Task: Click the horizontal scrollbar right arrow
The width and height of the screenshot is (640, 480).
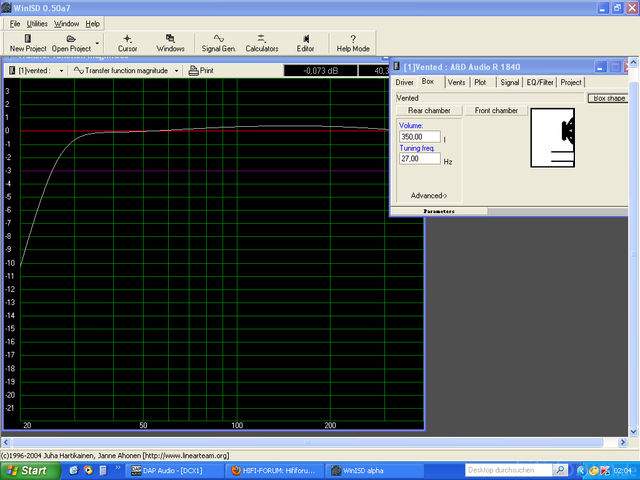Action: click(622, 442)
